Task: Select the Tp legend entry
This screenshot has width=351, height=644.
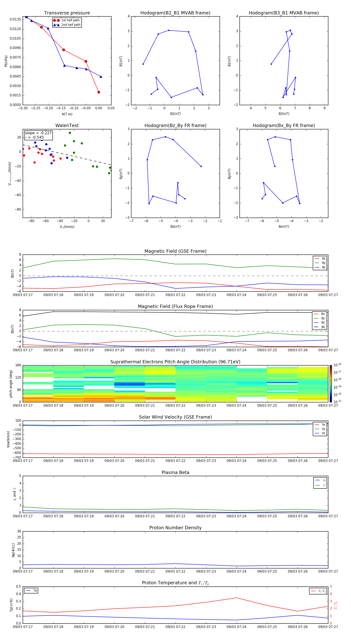Action: tap(31, 591)
